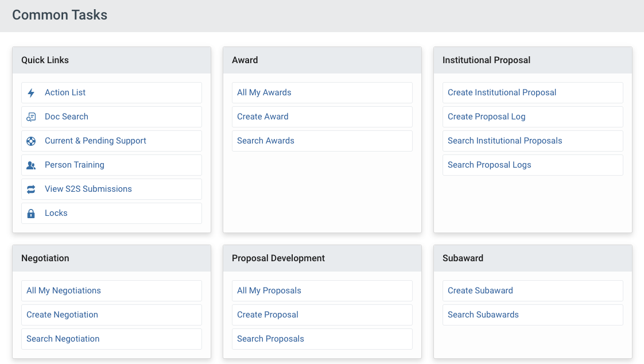644x364 pixels.
Task: Open Create Proposal Log
Action: [486, 117]
